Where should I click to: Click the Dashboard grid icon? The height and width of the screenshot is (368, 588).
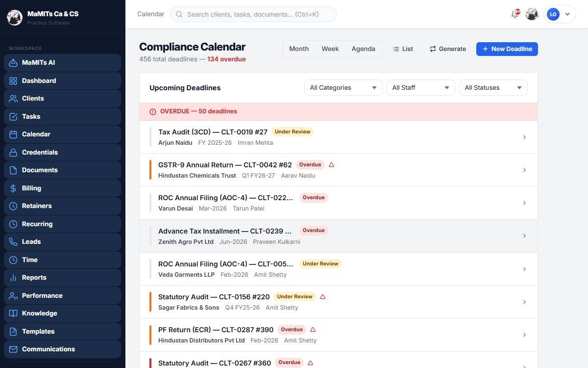[13, 80]
